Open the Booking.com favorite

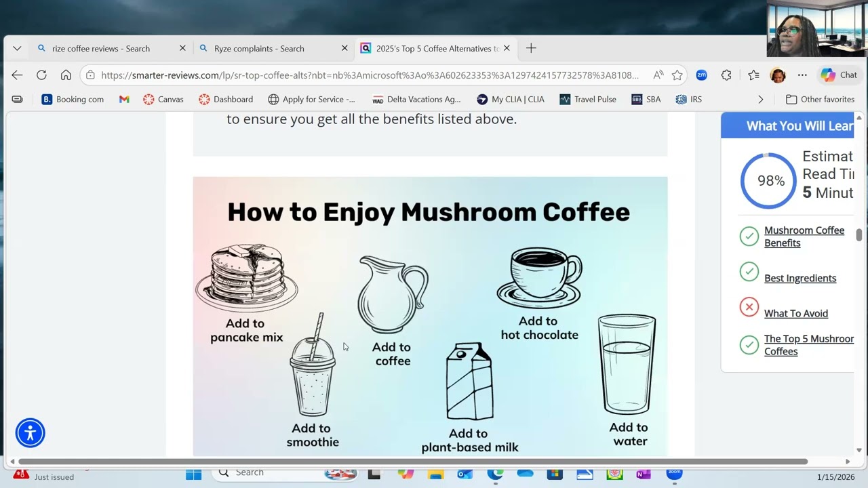(x=73, y=99)
